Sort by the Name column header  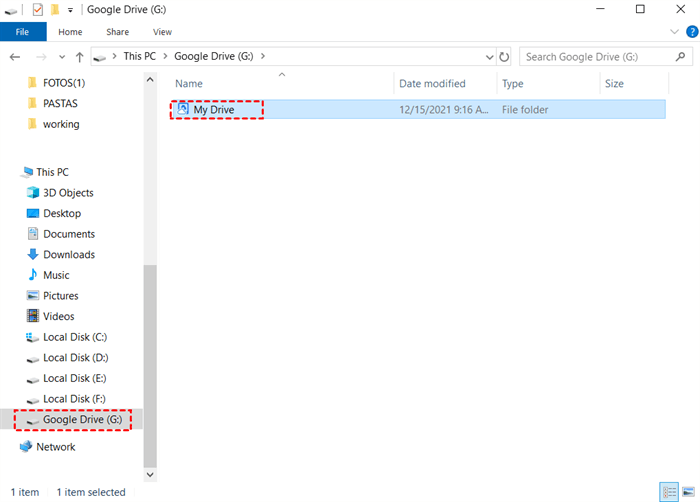[189, 84]
